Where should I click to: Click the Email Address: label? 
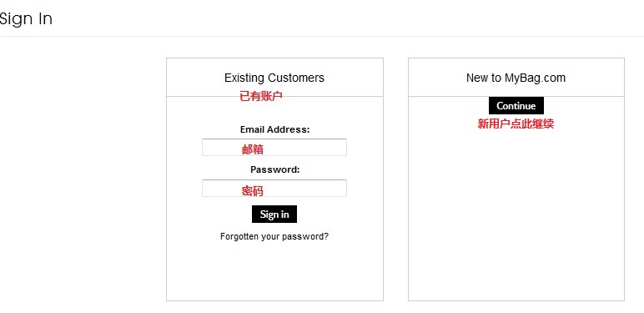tap(274, 129)
